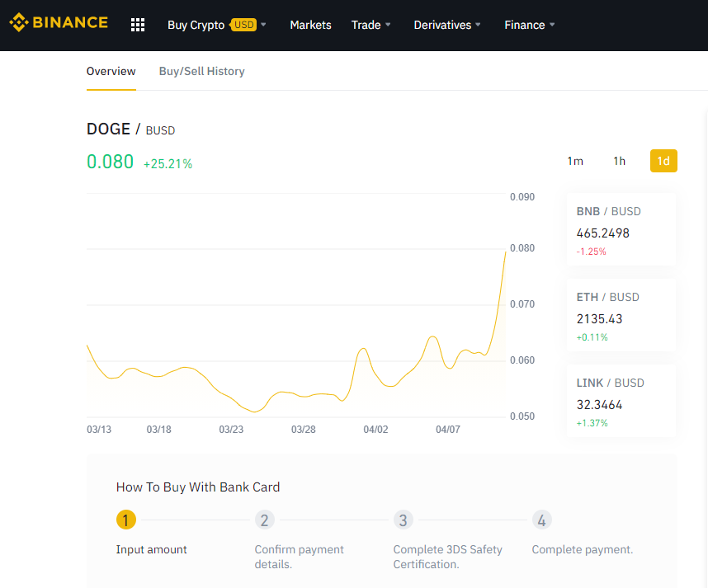Screen dimensions: 708x588
Task: Click the 04/02 date axis label
Action: pyautogui.click(x=375, y=430)
